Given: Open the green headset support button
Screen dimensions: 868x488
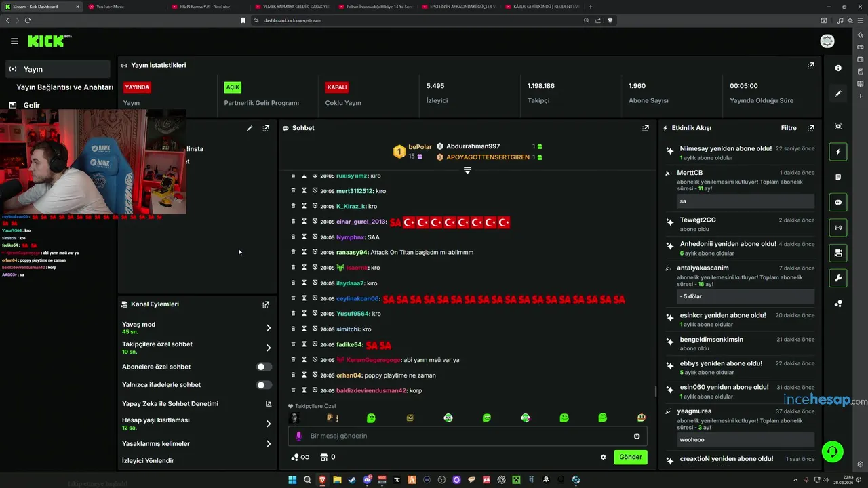Looking at the screenshot, I should click(832, 451).
